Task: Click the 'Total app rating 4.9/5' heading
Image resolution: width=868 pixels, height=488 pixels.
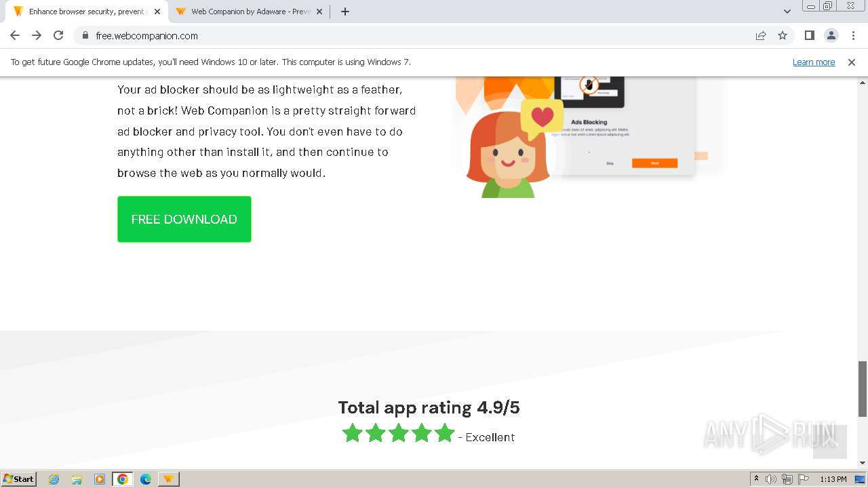Action: (x=429, y=407)
